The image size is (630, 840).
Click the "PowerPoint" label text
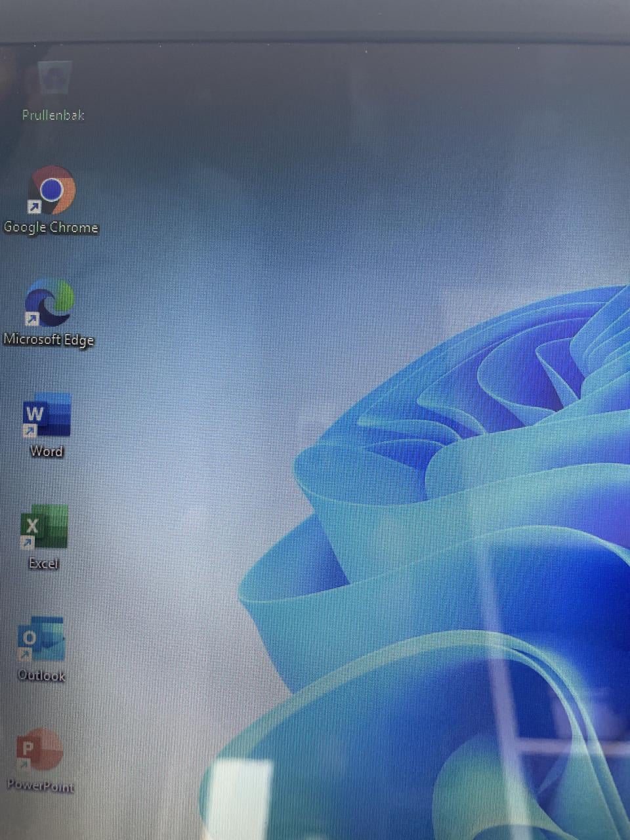coord(40,786)
